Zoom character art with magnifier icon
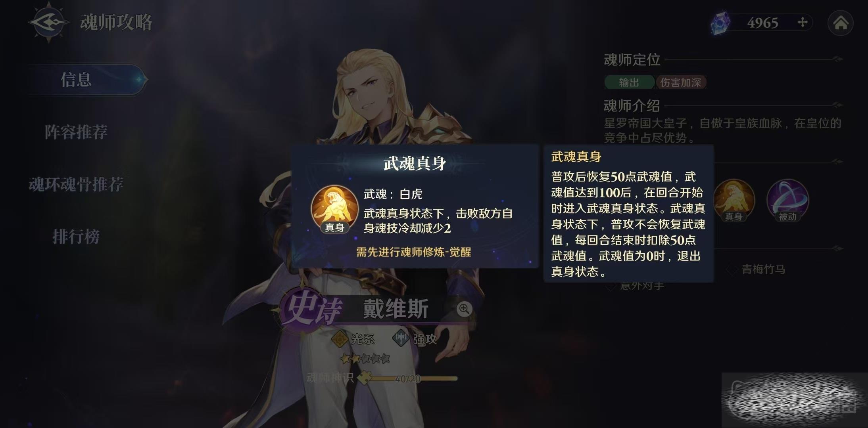Screen dimensions: 868x428 click(x=464, y=309)
